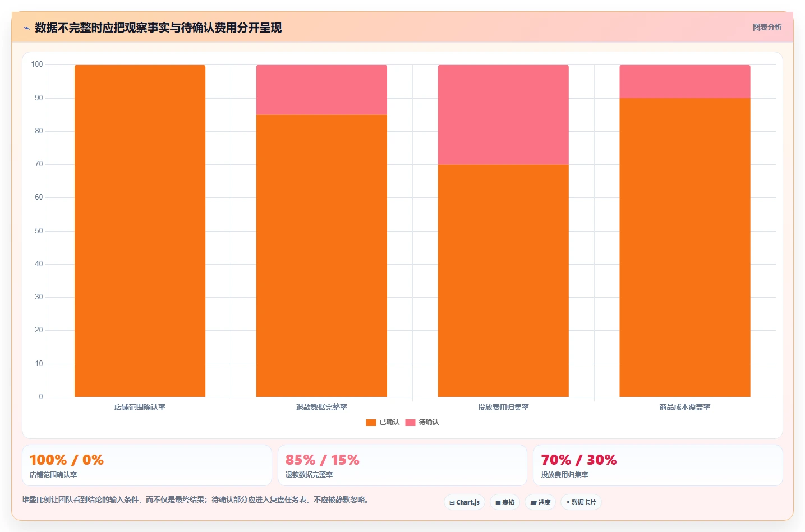Click the 进度 tag
This screenshot has height=532, width=805.
[540, 502]
